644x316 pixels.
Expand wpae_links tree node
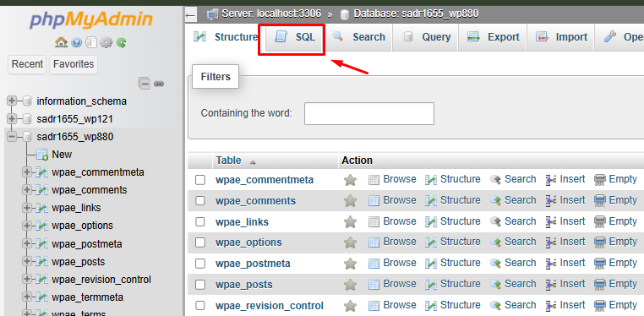tap(27, 208)
